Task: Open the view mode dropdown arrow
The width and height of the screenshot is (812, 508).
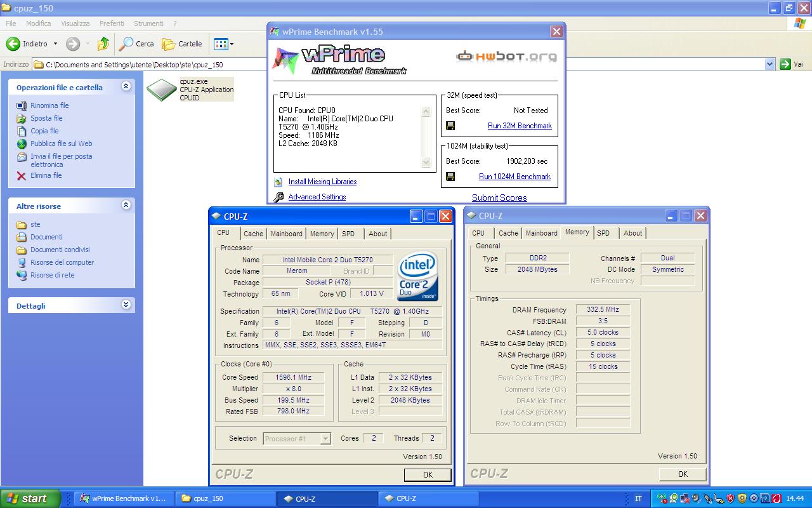Action: tap(232, 44)
